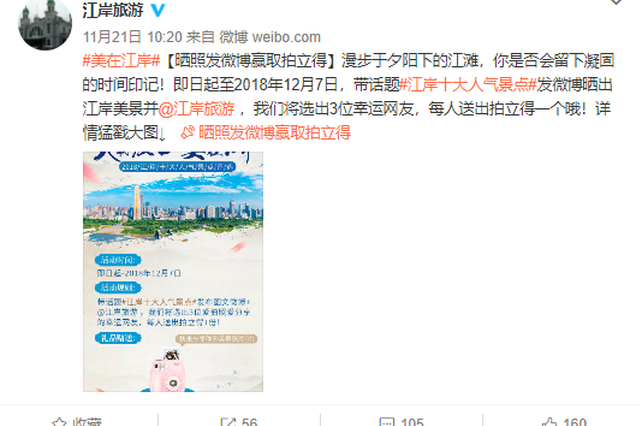Click the blue verified V badge
Image resolution: width=640 pixels, height=426 pixels.
[158, 10]
